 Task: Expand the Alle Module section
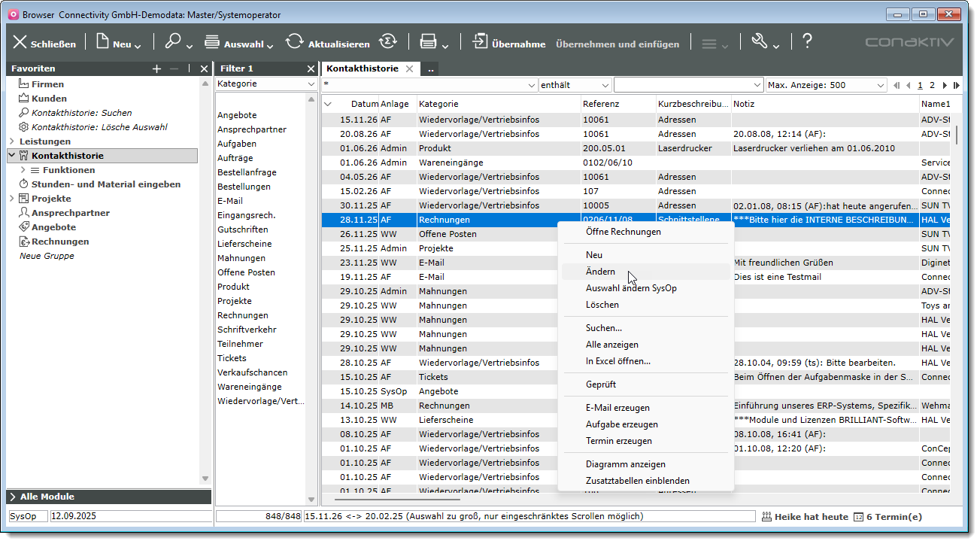coord(13,497)
